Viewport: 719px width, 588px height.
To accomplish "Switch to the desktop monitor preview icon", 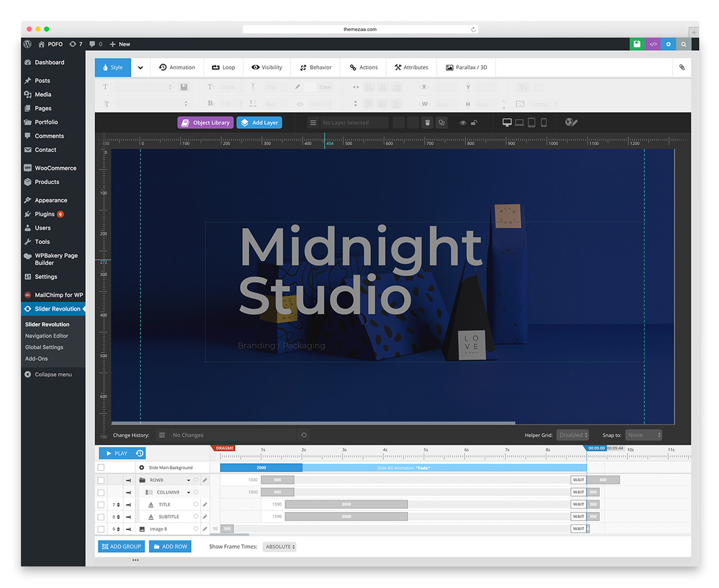I will pos(507,123).
